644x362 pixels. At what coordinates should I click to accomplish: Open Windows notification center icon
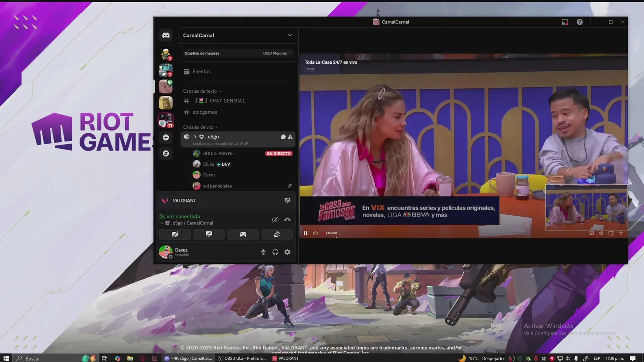(633, 358)
